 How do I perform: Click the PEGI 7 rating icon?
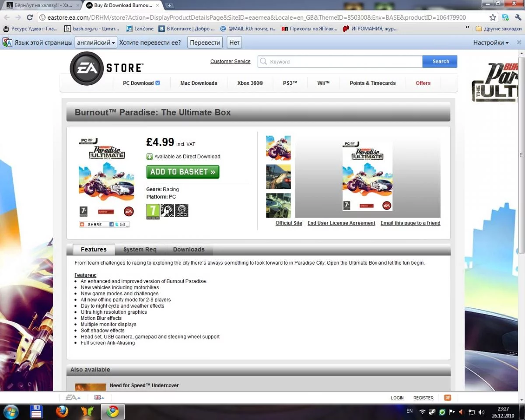click(153, 211)
